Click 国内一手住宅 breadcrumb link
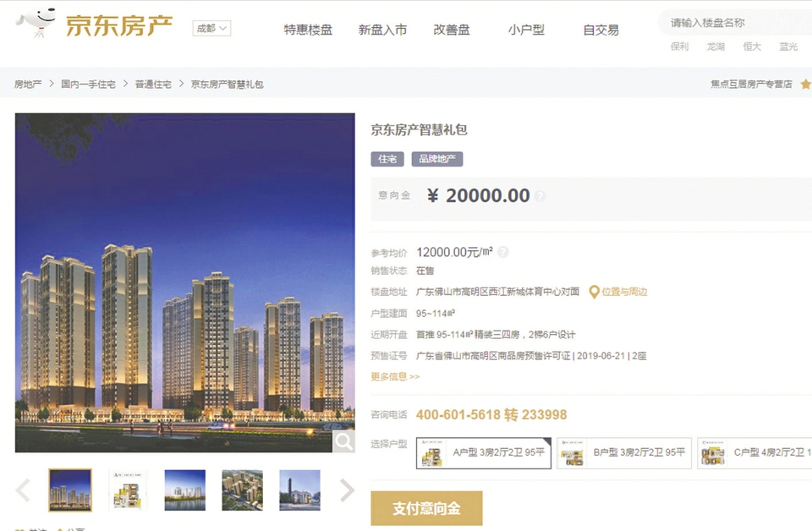Viewport: 812px width, 531px height. click(88, 85)
